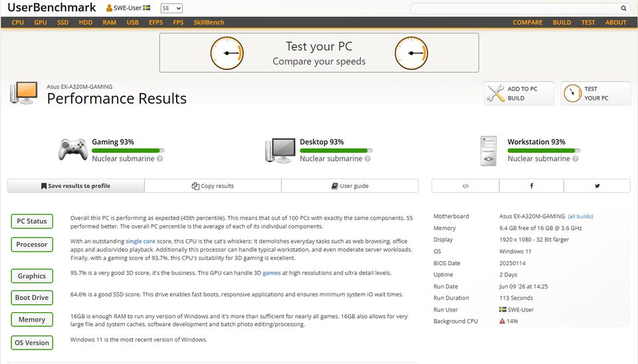Viewport: 638px width, 364px height.
Task: Click the gaming controller icon
Action: (73, 149)
